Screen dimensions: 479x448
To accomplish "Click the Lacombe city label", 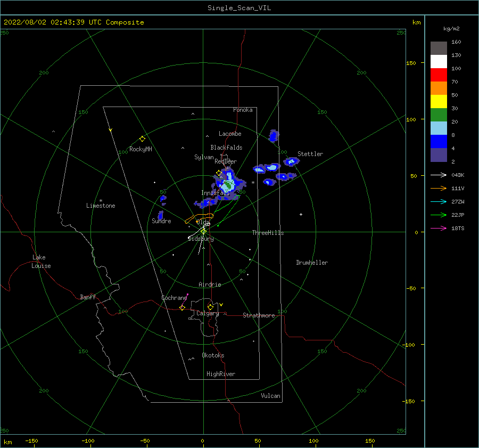I will click(230, 134).
